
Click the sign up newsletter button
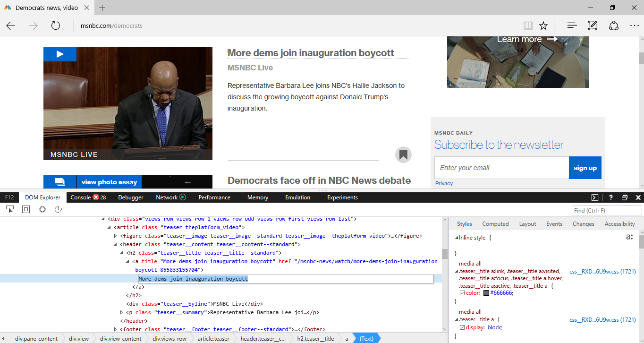[x=585, y=168]
